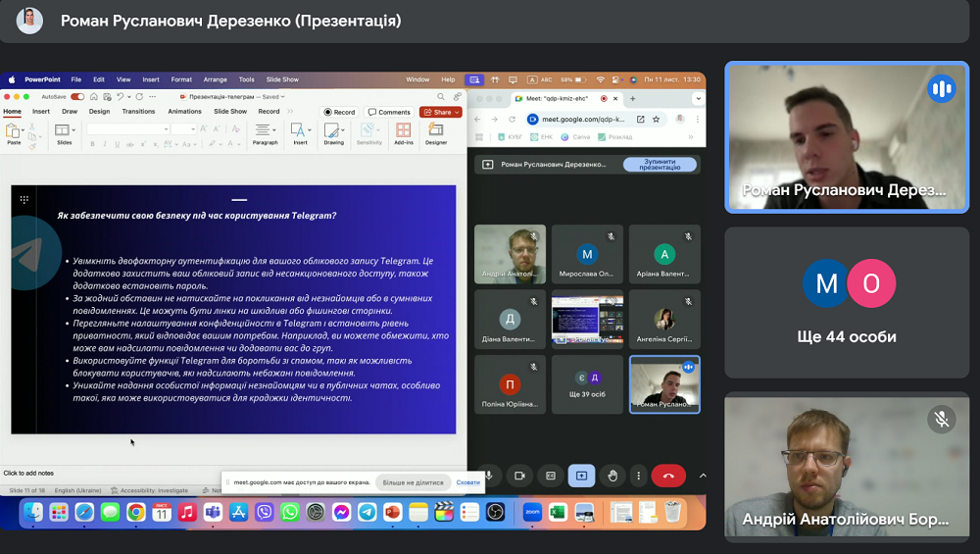Click 'Click to add notes' area

pyautogui.click(x=28, y=474)
